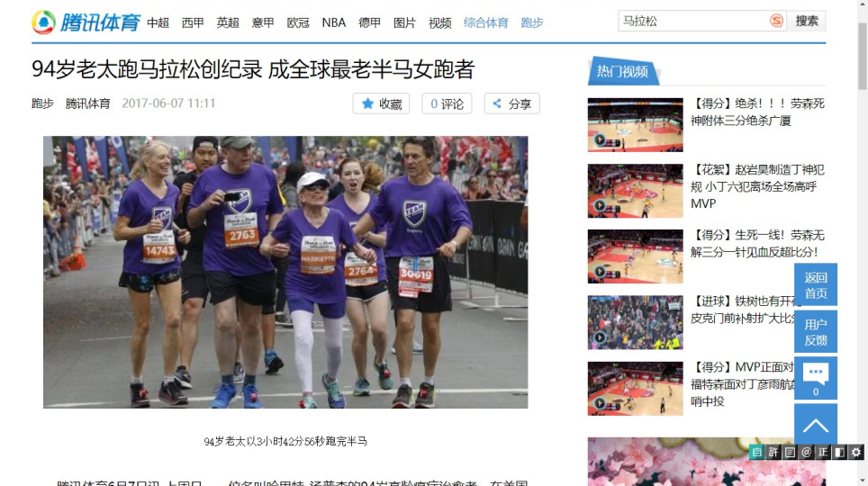Toggle the half-shaded contrast icon in bottom toolbar
868x486 pixels.
[x=839, y=452]
